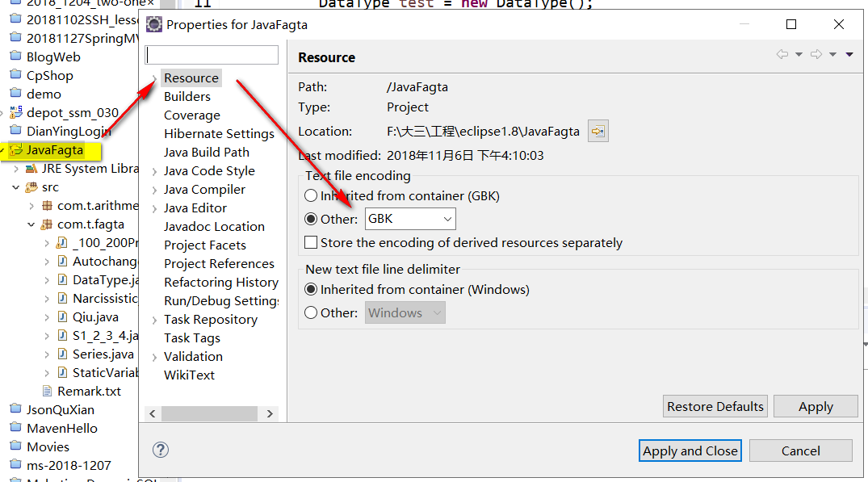This screenshot has width=868, height=482.
Task: Click the DianYingLogin folder icon
Action: (16, 131)
